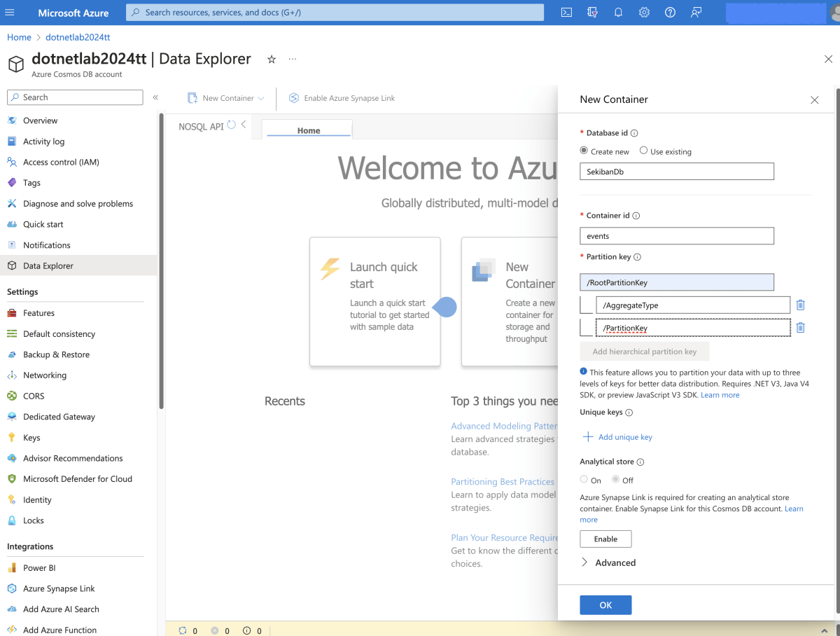The image size is (840, 636).
Task: Show Container id info tooltip
Action: tap(636, 216)
